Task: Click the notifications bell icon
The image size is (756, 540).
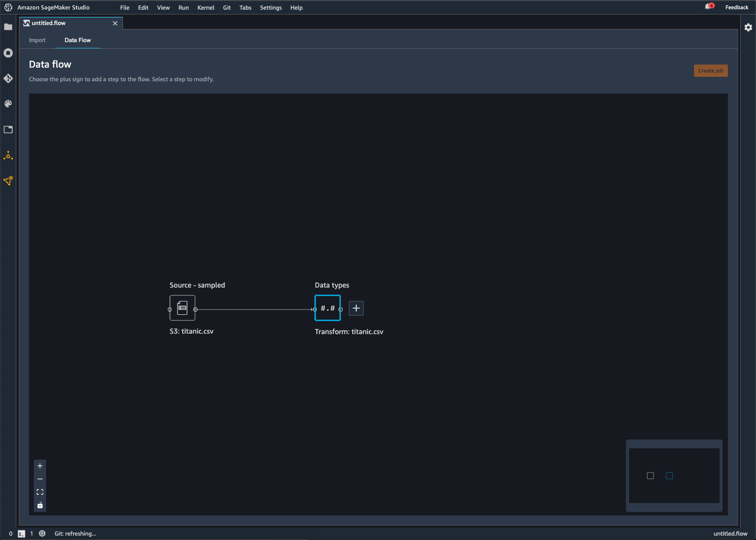Action: pos(709,7)
